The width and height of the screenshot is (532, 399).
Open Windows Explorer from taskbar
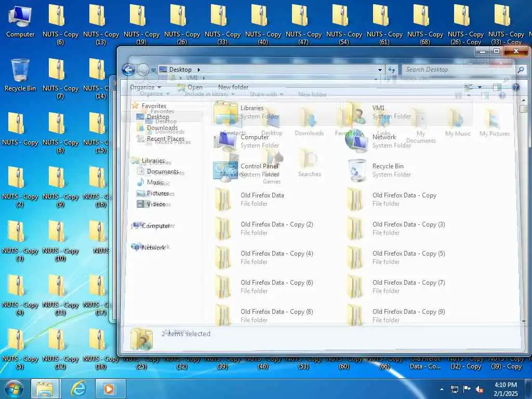[x=45, y=389]
